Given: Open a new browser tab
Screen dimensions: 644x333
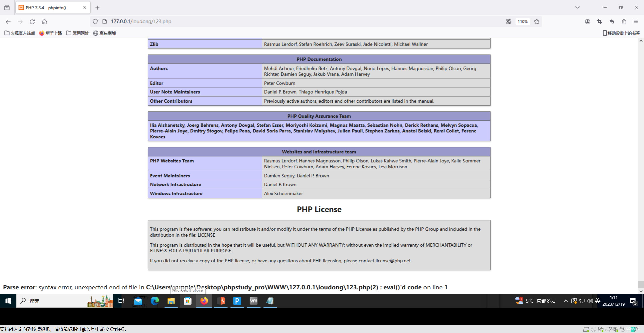Looking at the screenshot, I should point(97,8).
